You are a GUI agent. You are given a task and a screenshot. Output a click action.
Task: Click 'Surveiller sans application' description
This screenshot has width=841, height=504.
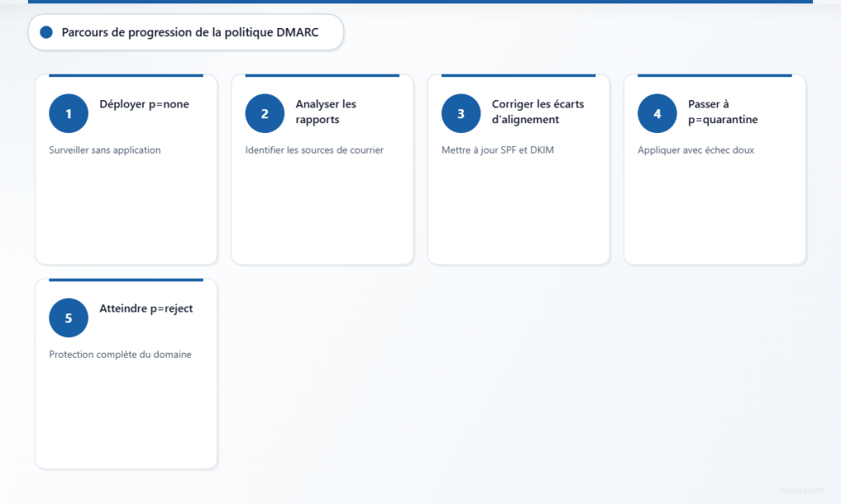point(104,150)
